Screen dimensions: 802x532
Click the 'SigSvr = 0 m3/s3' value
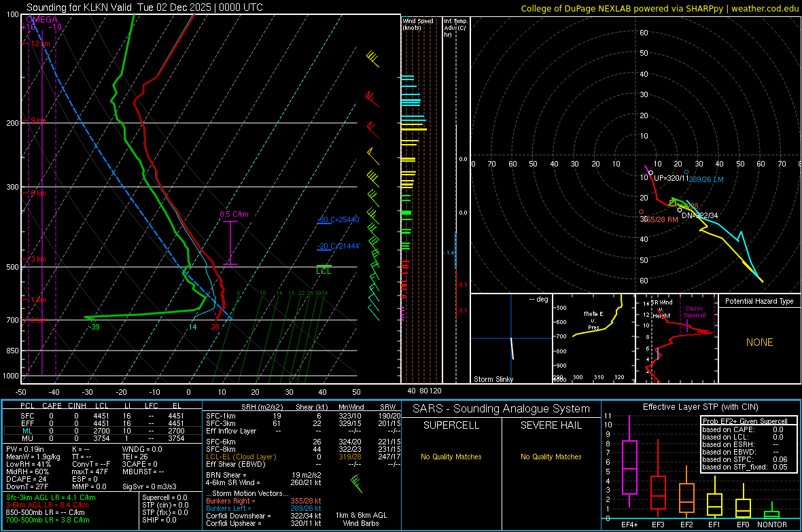(150, 487)
